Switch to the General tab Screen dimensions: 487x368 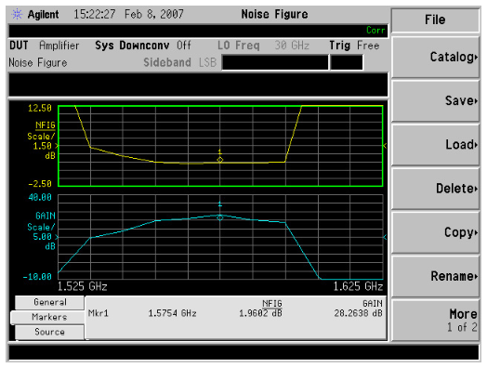pos(50,302)
